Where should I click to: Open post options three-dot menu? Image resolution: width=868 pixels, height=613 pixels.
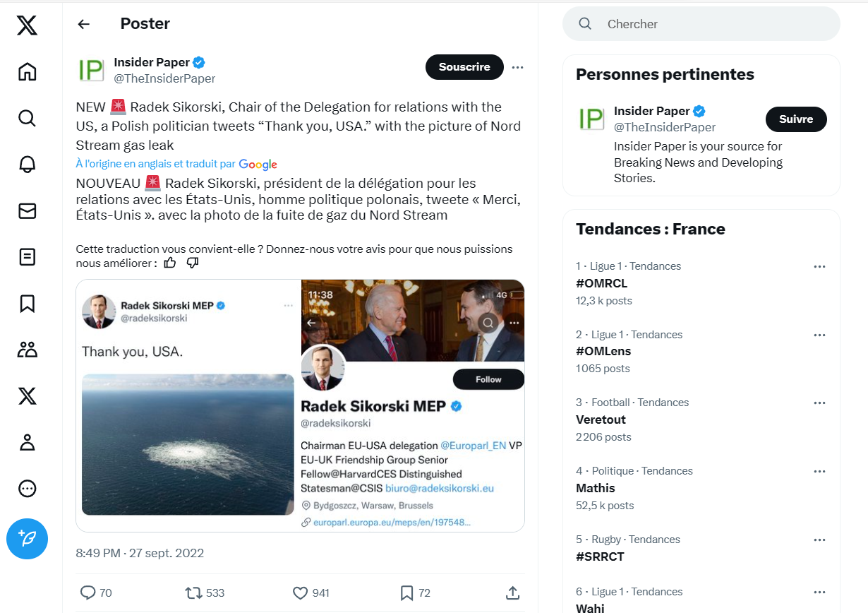[517, 67]
